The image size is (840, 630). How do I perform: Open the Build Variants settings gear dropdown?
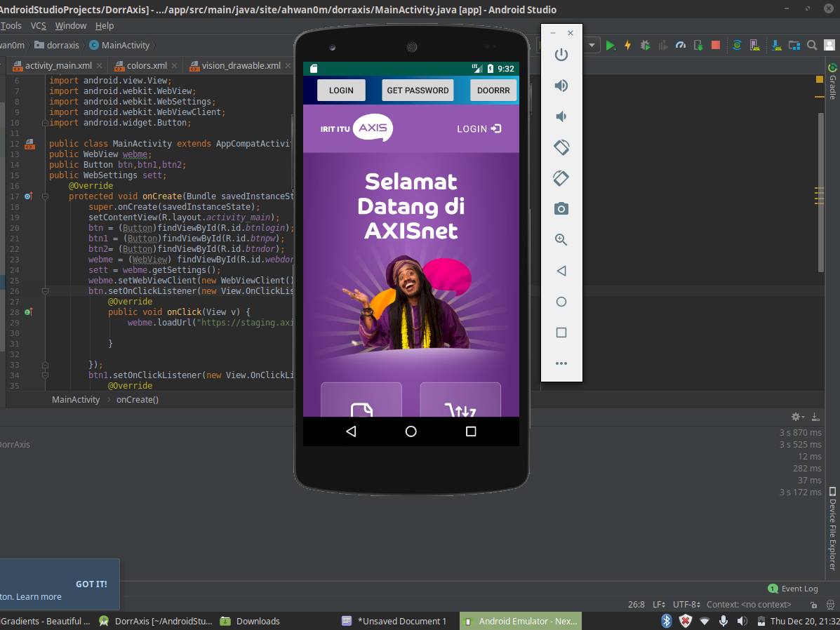pyautogui.click(x=797, y=417)
